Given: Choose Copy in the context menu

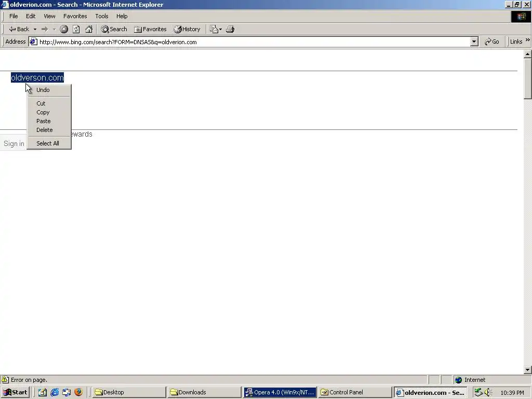Looking at the screenshot, I should pos(43,112).
